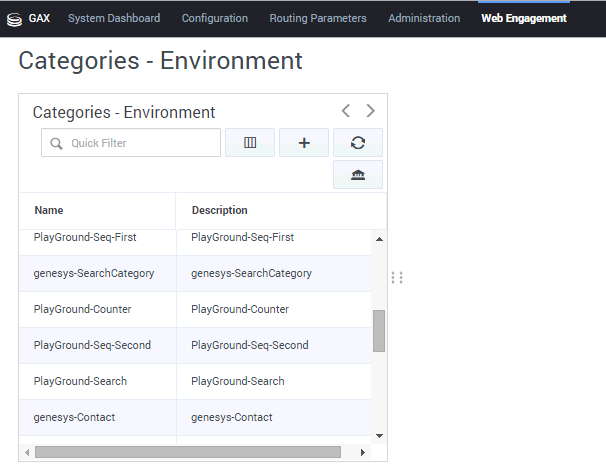Select the Web Engagement tab
606x471 pixels.
pos(524,18)
